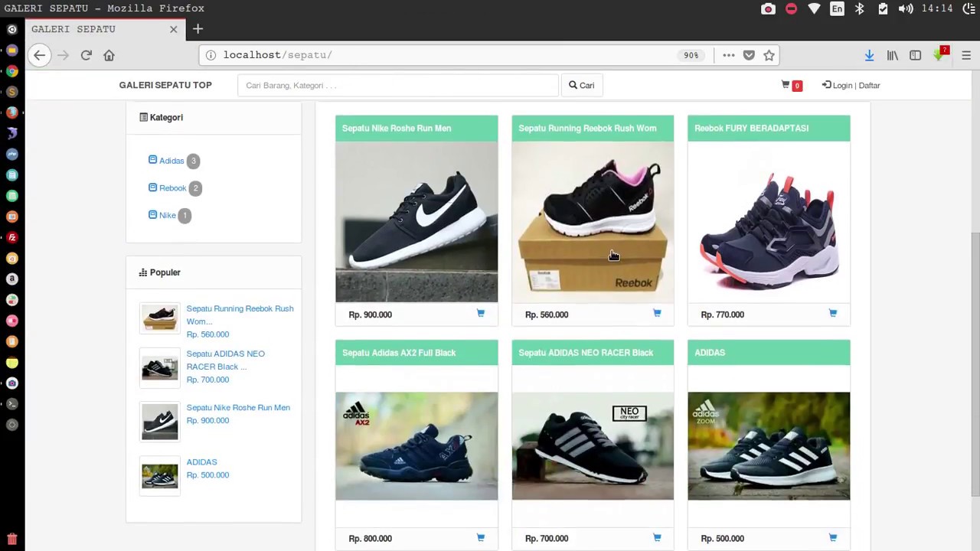Add Rp. 500.000 ADIDAS shoe to cart

pyautogui.click(x=833, y=537)
